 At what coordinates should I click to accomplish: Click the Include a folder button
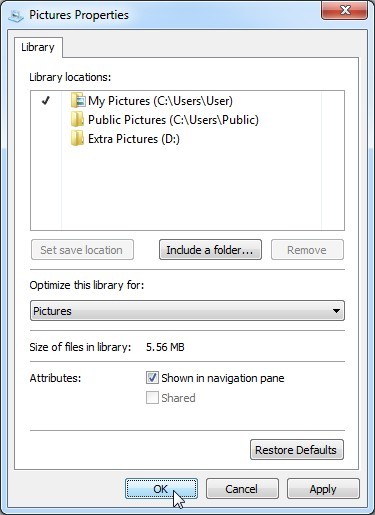[x=210, y=250]
